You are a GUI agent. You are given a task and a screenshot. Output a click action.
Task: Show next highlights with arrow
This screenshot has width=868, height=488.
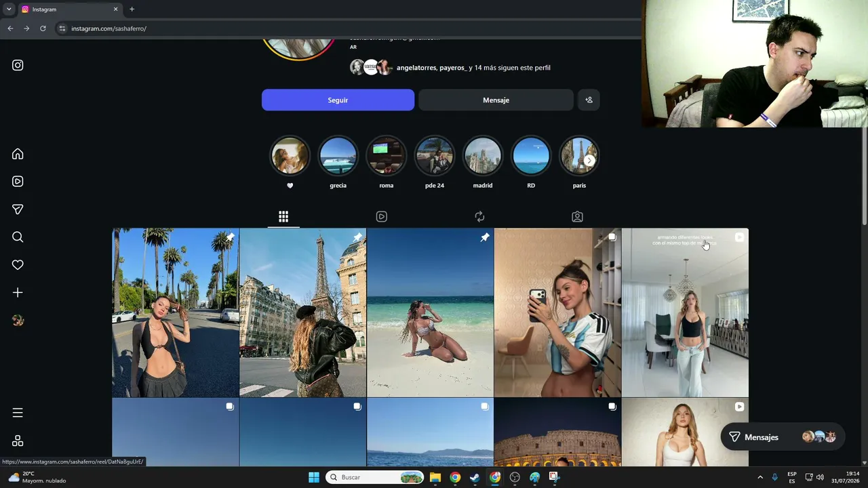[589, 160]
